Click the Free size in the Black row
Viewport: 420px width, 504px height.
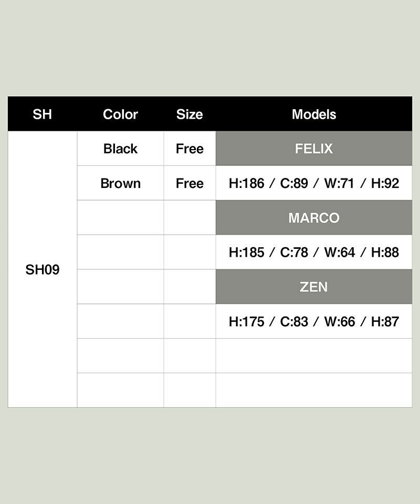point(190,149)
